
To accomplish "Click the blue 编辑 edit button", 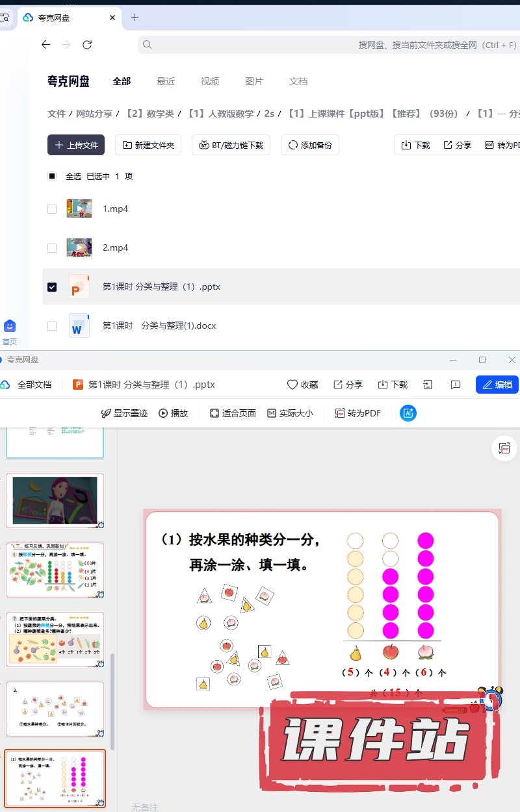I will pos(497,385).
